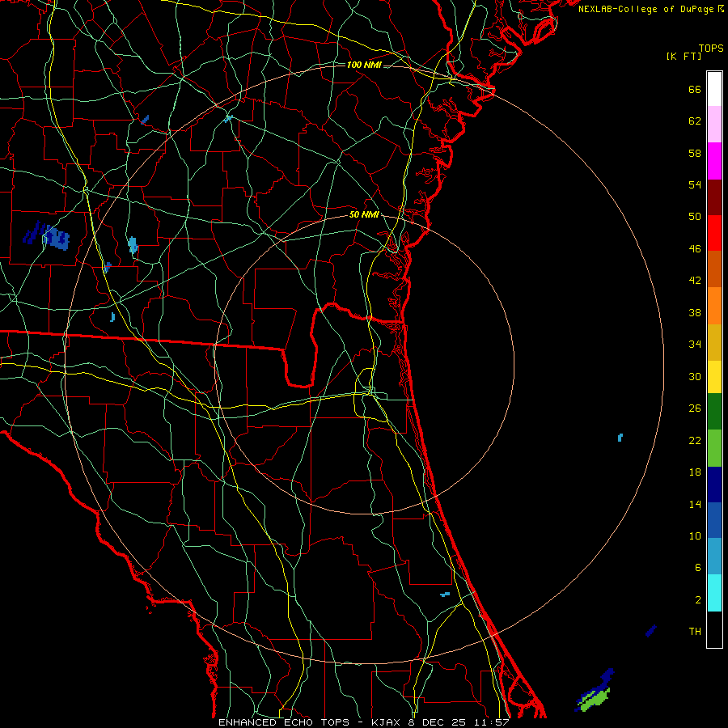Click the magenta swatch between 62 and 58
Viewport: 728px width, 728px height.
714,161
